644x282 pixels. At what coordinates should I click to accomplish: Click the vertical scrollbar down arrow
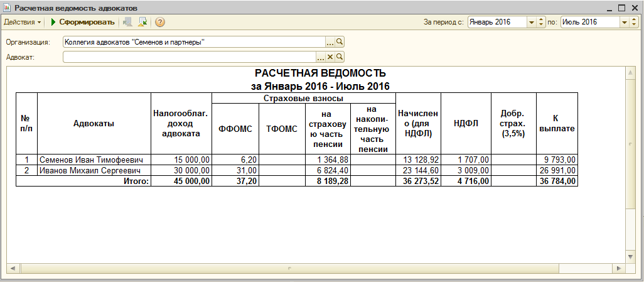[630, 257]
